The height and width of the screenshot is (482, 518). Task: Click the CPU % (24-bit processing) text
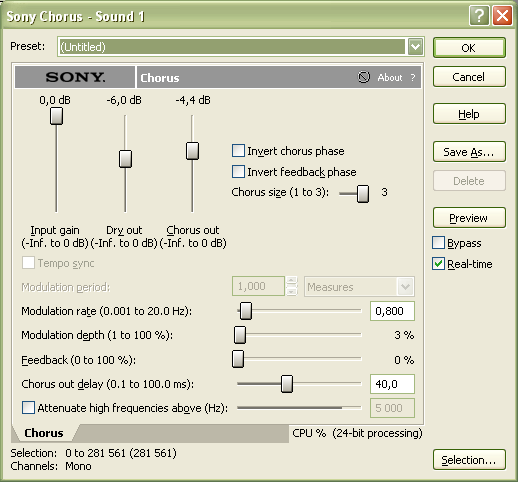(x=357, y=433)
